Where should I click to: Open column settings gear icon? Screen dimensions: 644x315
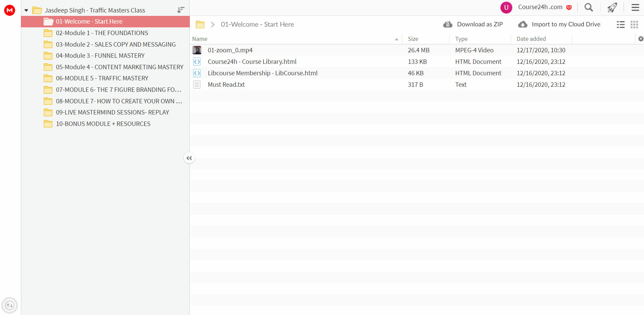click(x=641, y=39)
